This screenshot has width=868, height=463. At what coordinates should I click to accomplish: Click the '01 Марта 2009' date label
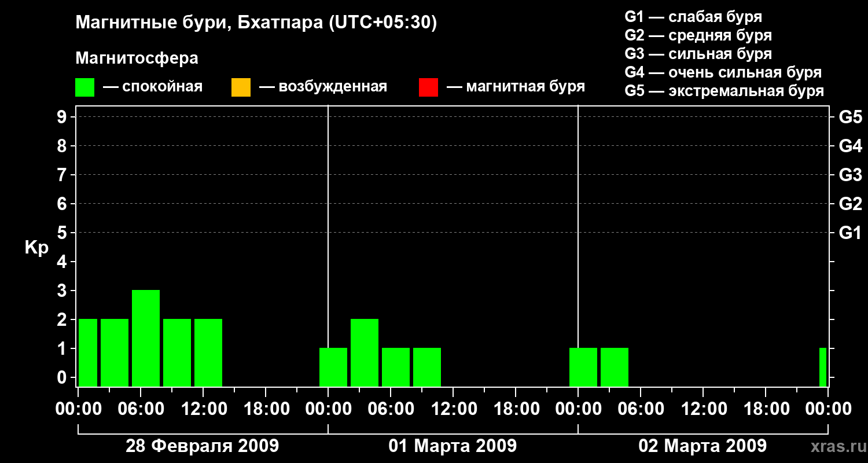click(x=453, y=446)
